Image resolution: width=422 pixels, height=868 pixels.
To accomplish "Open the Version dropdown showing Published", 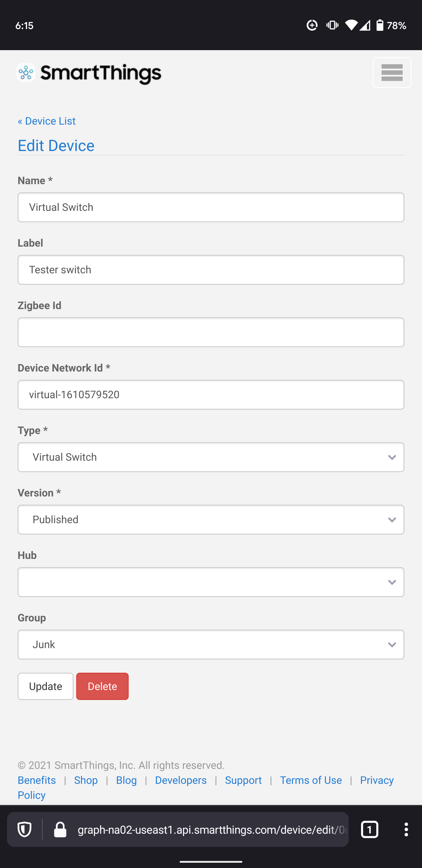I will tap(211, 520).
